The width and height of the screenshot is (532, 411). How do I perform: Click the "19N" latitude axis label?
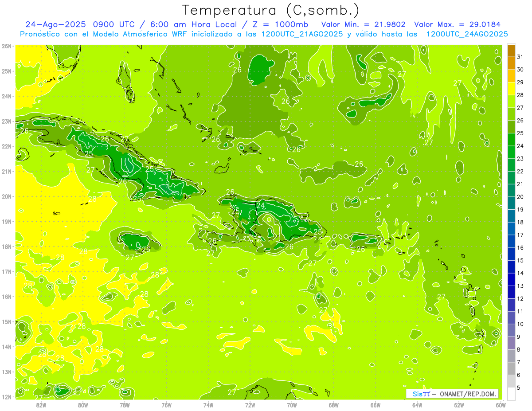click(6, 222)
